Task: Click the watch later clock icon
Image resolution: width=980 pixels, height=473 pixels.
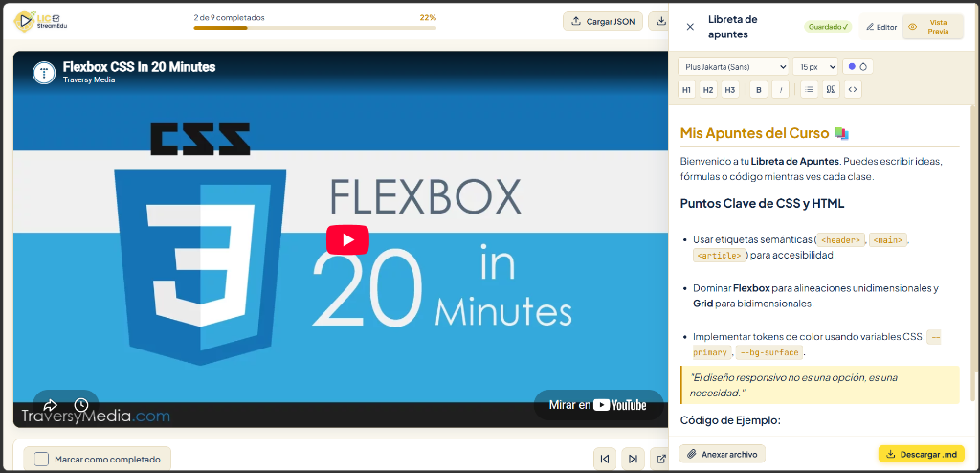Action: point(81,405)
